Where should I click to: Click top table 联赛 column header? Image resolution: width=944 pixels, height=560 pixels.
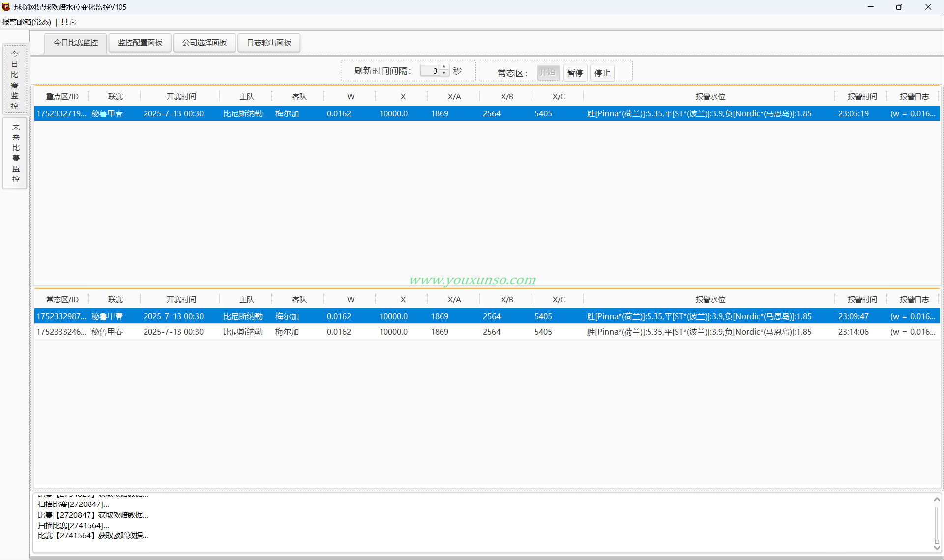click(115, 97)
